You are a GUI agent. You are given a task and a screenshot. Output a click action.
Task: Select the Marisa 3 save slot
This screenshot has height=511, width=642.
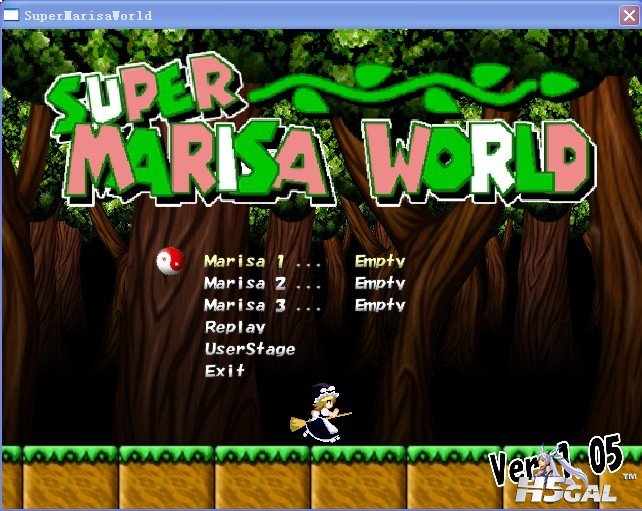tap(304, 305)
